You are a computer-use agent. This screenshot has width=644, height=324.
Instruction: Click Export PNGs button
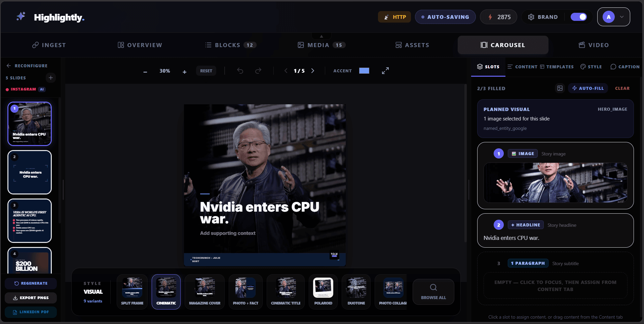point(31,298)
